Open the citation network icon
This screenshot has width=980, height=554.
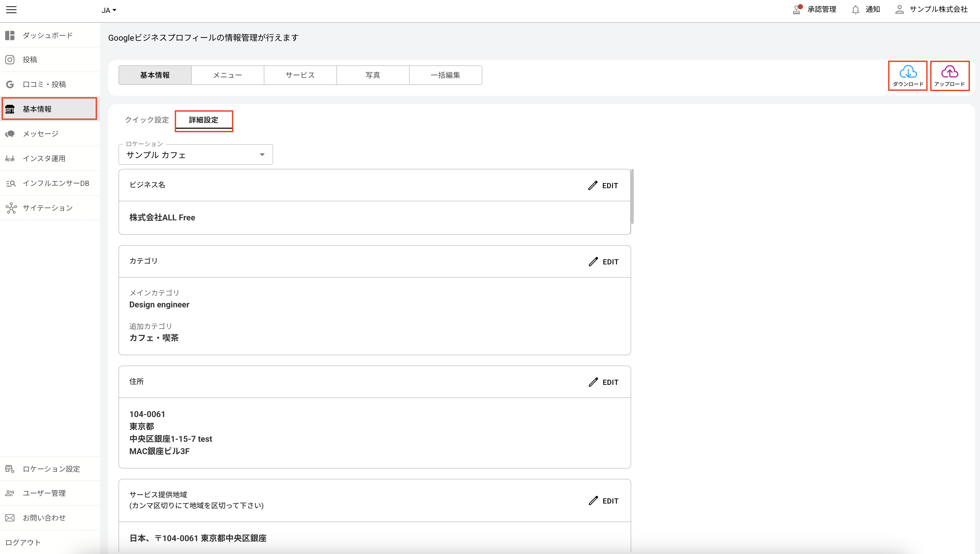click(11, 208)
